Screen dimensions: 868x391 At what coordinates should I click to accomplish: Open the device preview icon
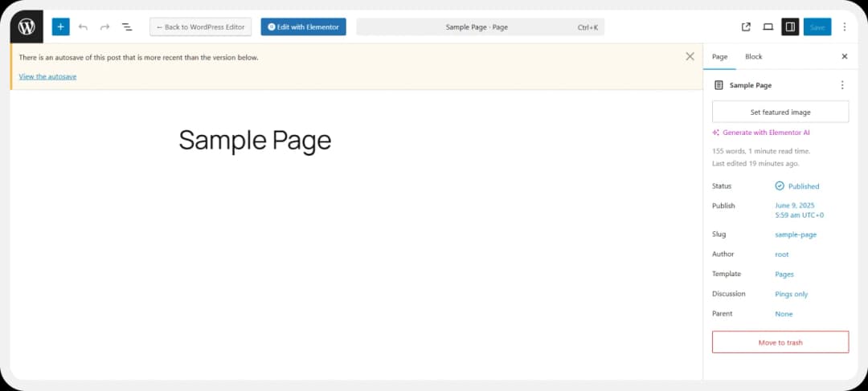point(768,26)
